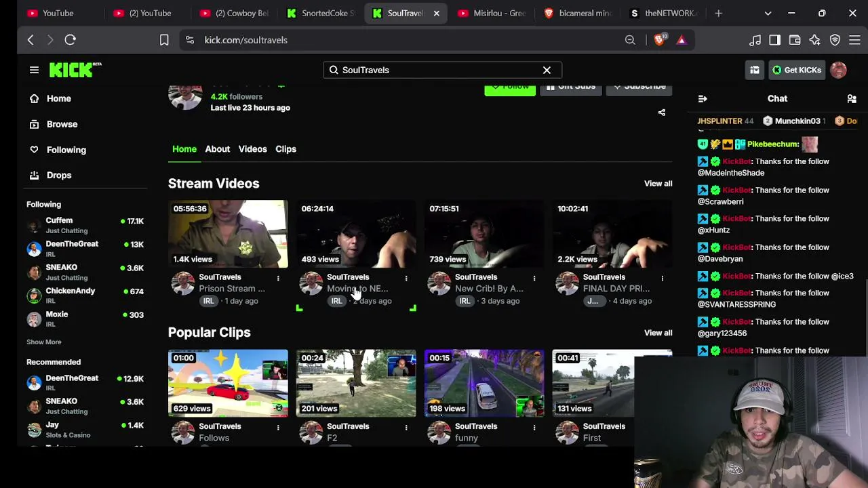
Task: Switch to the Misirlou tab
Action: 492,13
